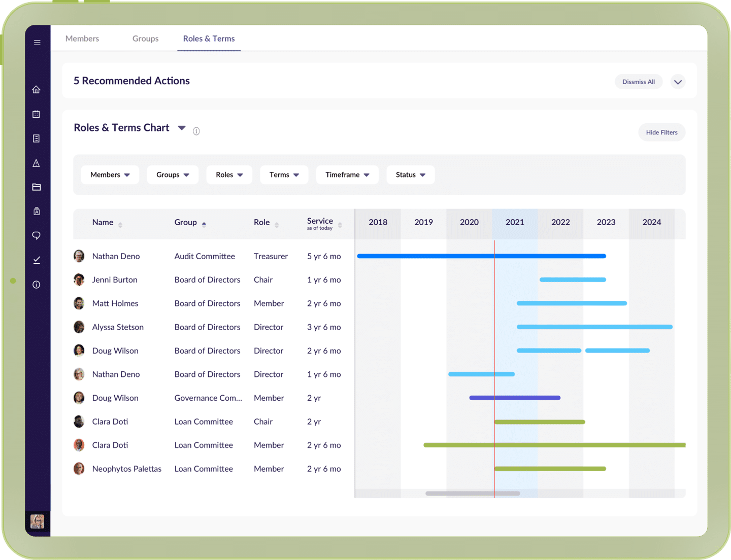
Task: Open the Members filter dropdown
Action: (110, 175)
